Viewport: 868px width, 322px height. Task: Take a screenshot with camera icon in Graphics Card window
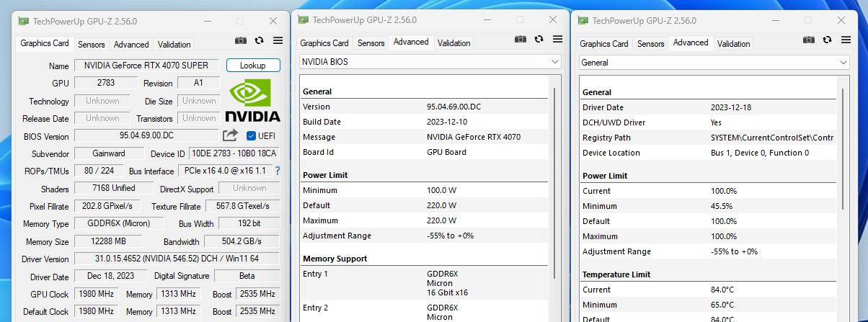click(241, 42)
